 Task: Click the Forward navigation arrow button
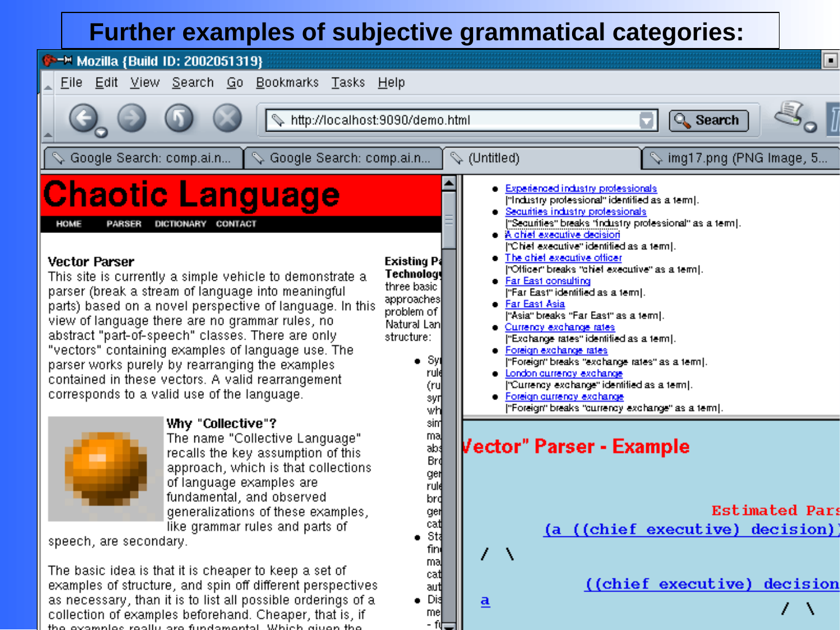(x=132, y=118)
